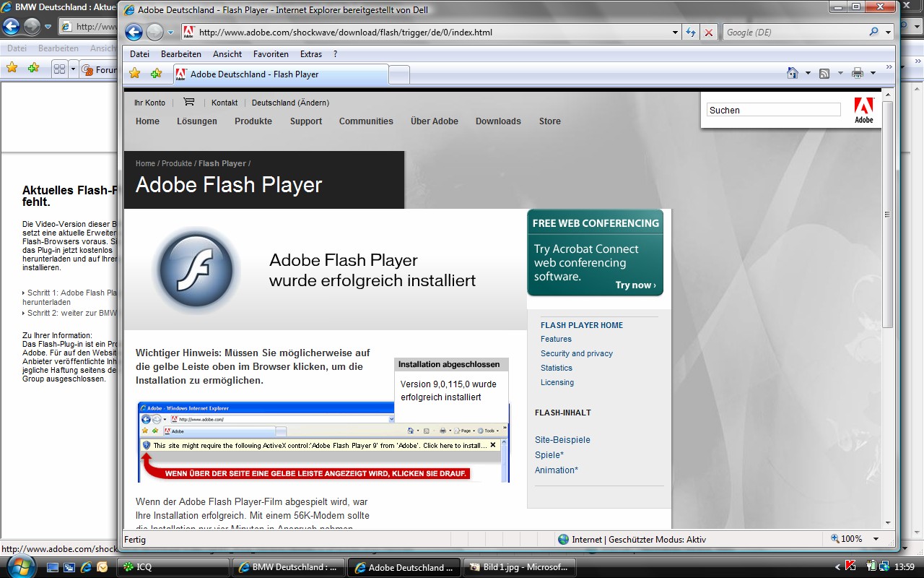
Task: Open the Bearbeiten menu in Adobe window
Action: point(181,54)
